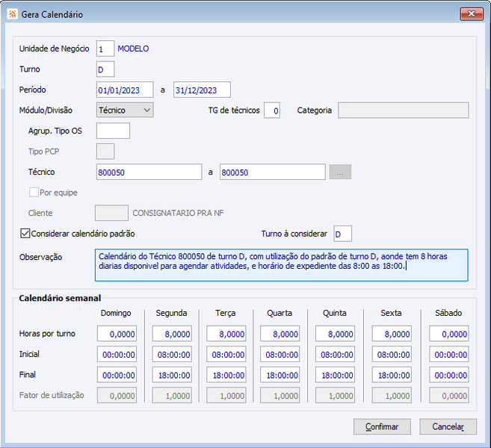
Task: Click the Domingo Inicial time field
Action: click(x=117, y=354)
